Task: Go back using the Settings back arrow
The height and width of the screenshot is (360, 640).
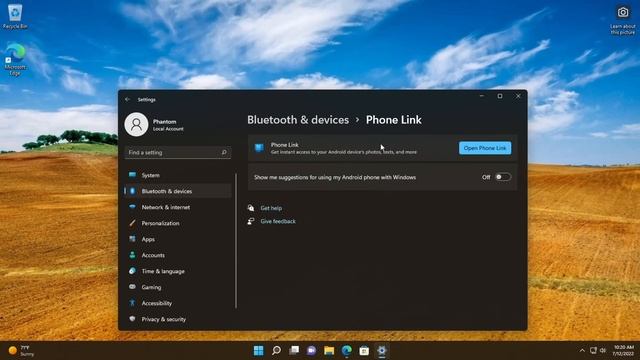Action: [x=128, y=99]
